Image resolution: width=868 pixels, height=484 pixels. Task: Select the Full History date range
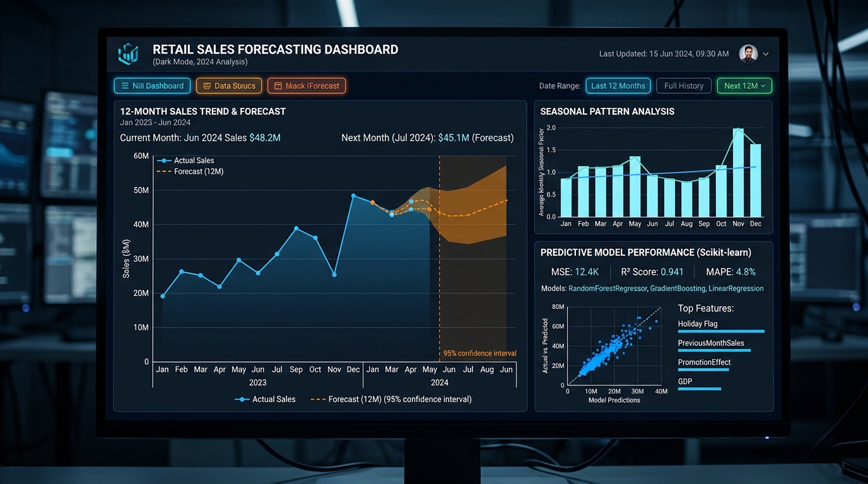coord(684,86)
